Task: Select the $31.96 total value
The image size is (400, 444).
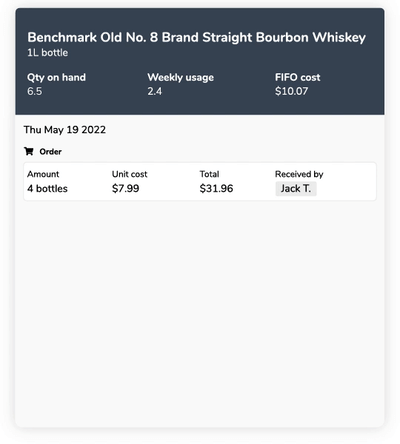Action: (216, 189)
